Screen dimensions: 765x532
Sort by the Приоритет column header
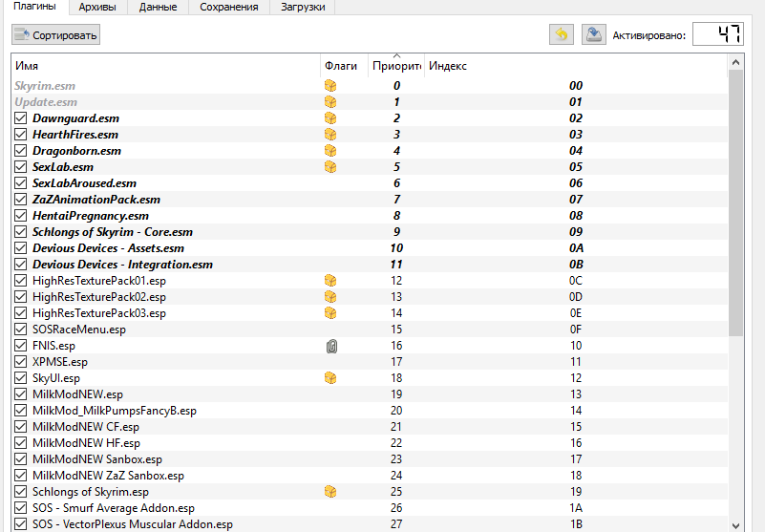pyautogui.click(x=395, y=66)
